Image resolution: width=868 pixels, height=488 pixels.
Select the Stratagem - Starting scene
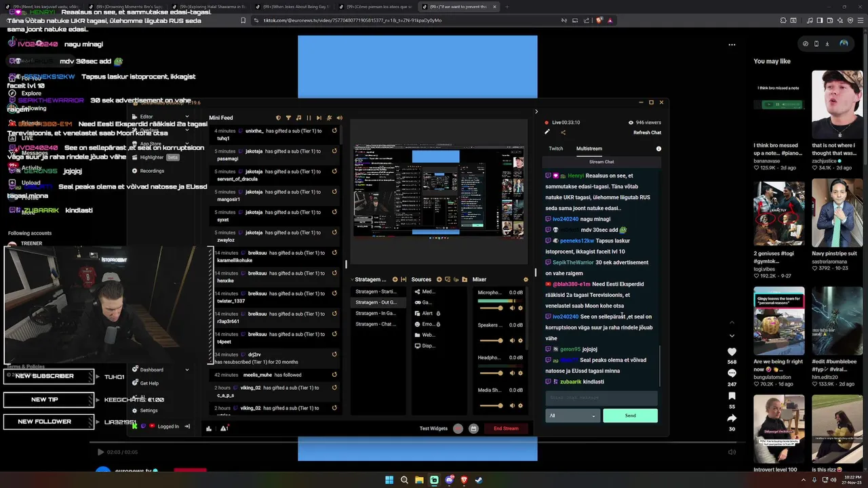pos(376,291)
